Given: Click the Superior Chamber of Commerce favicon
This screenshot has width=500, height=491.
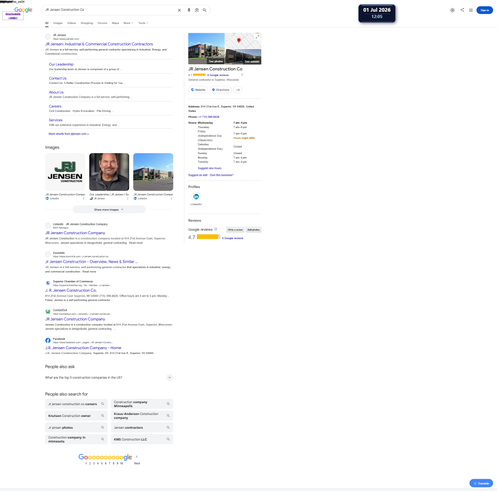Looking at the screenshot, I should 48,283.
